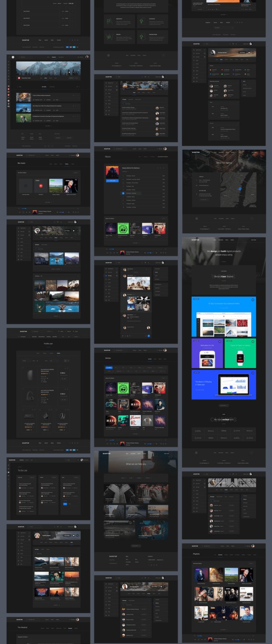Click the blue play circle in the Starboy tracklist
The width and height of the screenshot is (272, 644).
tap(123, 193)
